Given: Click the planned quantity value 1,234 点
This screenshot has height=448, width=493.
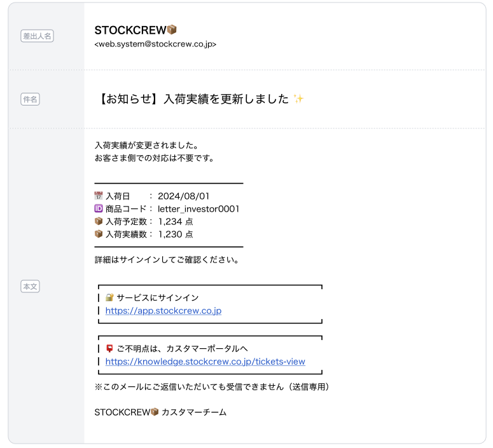Looking at the screenshot, I should (176, 222).
